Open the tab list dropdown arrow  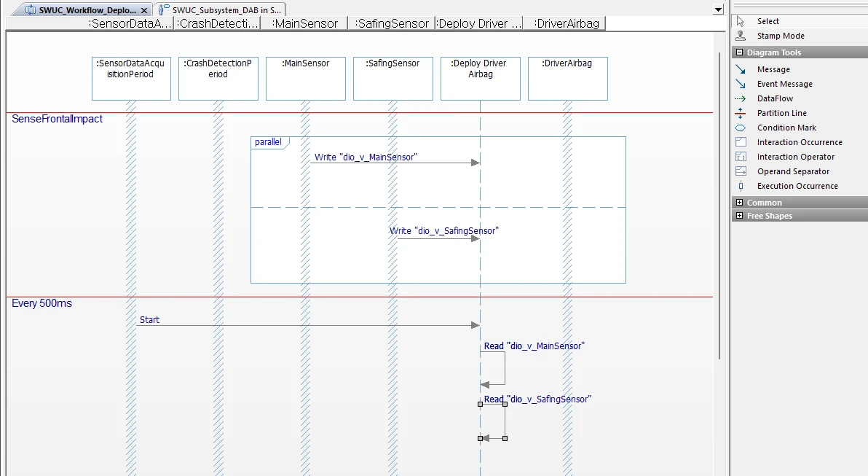pos(718,9)
